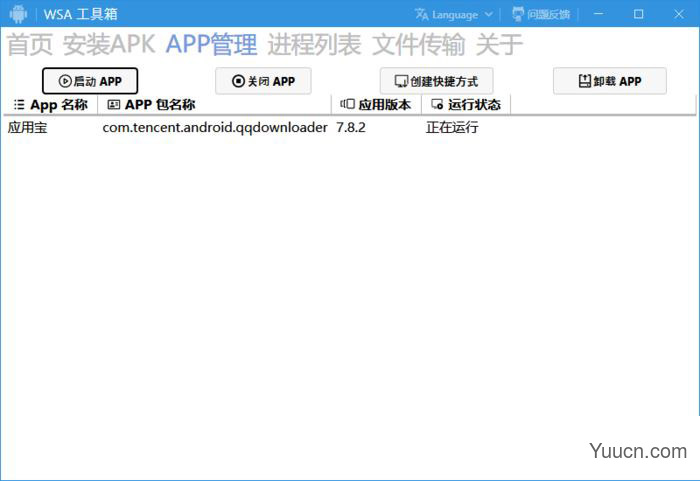Minimize the WSA 工具箱 window
Screen dimensions: 700x481
(x=599, y=14)
